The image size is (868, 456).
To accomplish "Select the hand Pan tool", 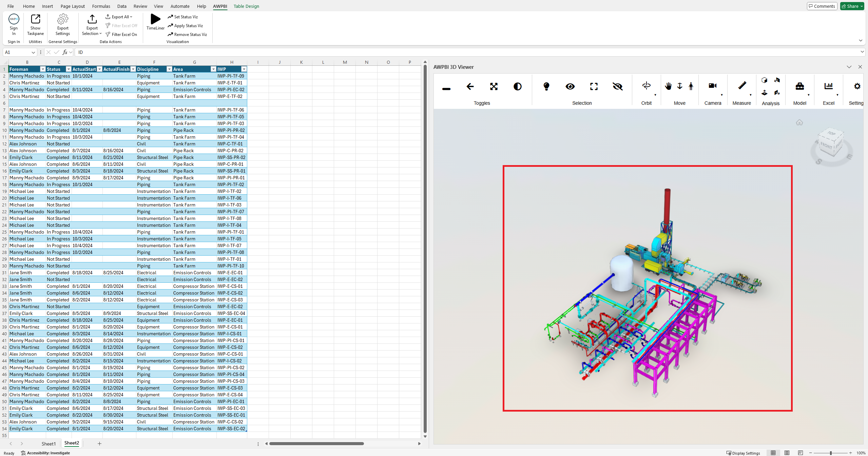I will [x=668, y=86].
